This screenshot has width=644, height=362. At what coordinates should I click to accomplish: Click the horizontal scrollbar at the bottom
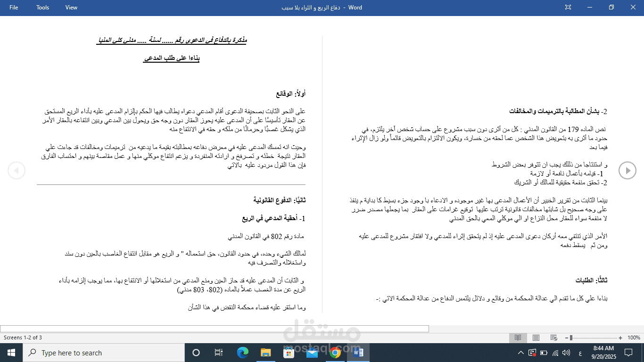tap(215, 329)
